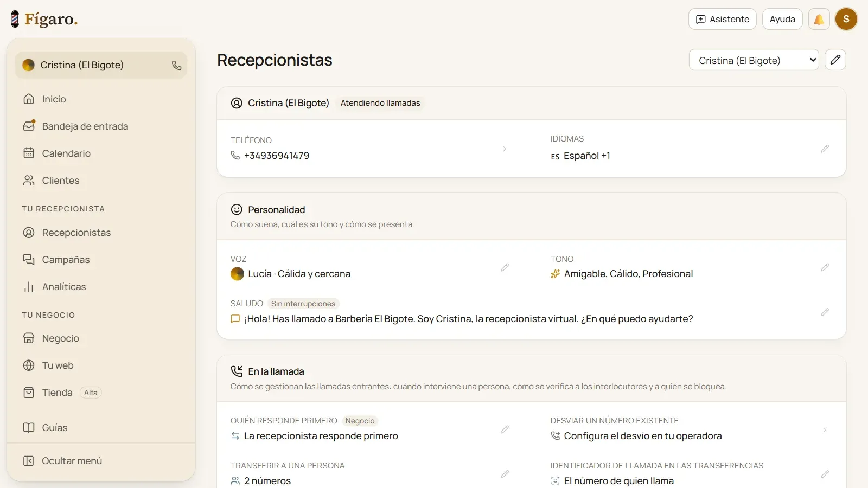868x488 pixels.
Task: Click El número de quien llama value
Action: (x=619, y=481)
